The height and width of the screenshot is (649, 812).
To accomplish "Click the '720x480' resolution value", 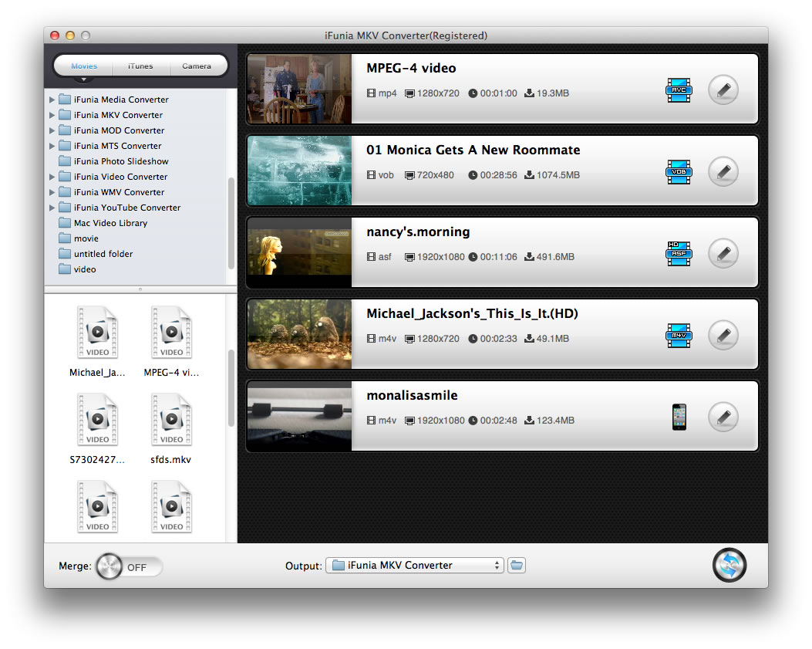I will (x=436, y=175).
